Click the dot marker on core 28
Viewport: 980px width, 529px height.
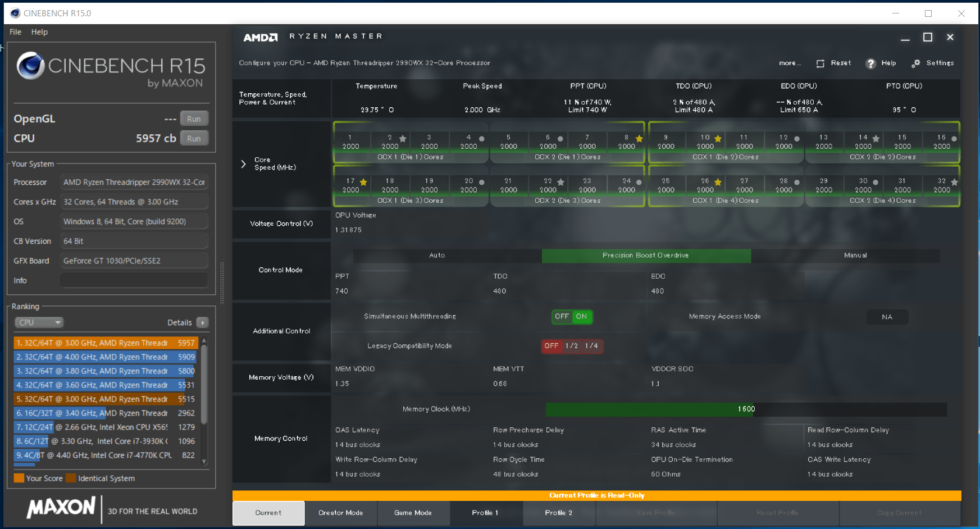797,182
